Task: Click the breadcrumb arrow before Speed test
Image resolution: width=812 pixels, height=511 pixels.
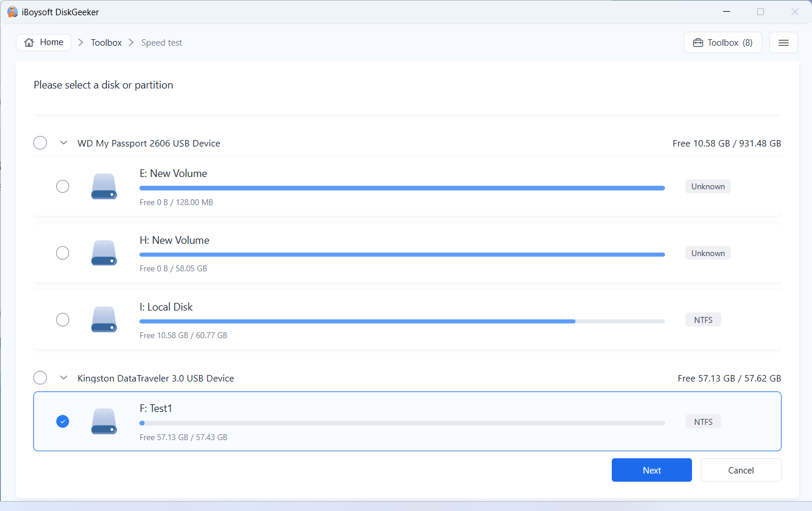Action: coord(131,42)
